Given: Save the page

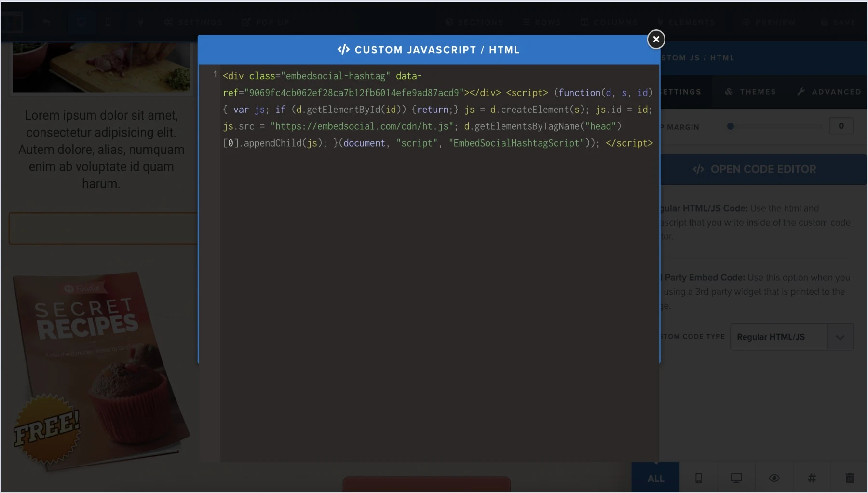Looking at the screenshot, I should pos(839,22).
